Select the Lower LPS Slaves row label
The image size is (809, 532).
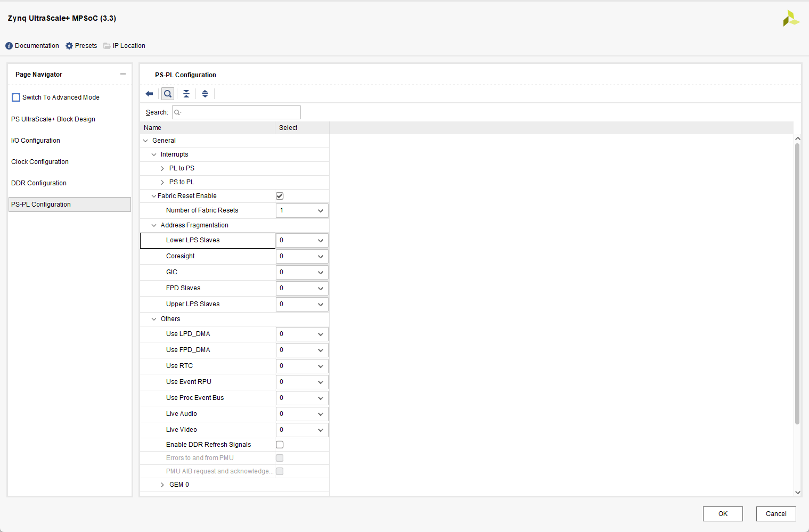point(193,240)
